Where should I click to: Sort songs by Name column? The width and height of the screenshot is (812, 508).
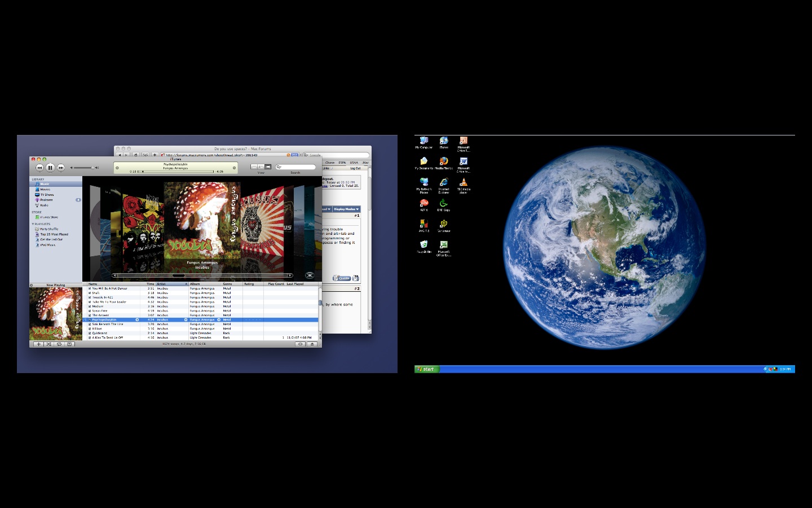click(114, 284)
